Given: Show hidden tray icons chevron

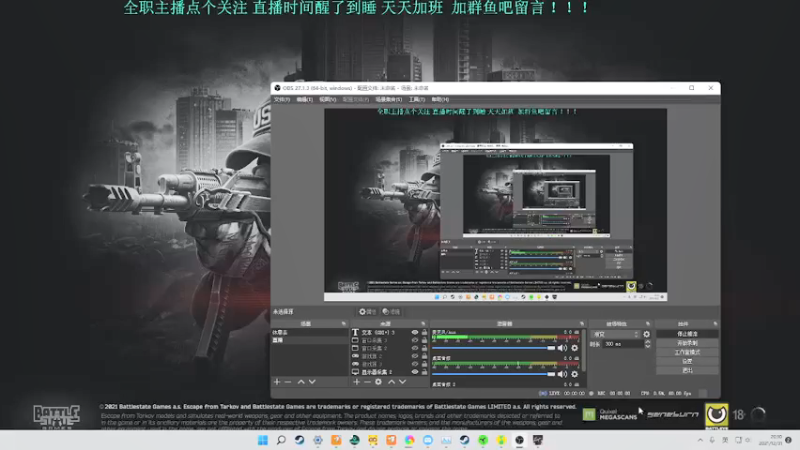Looking at the screenshot, I should pos(700,440).
